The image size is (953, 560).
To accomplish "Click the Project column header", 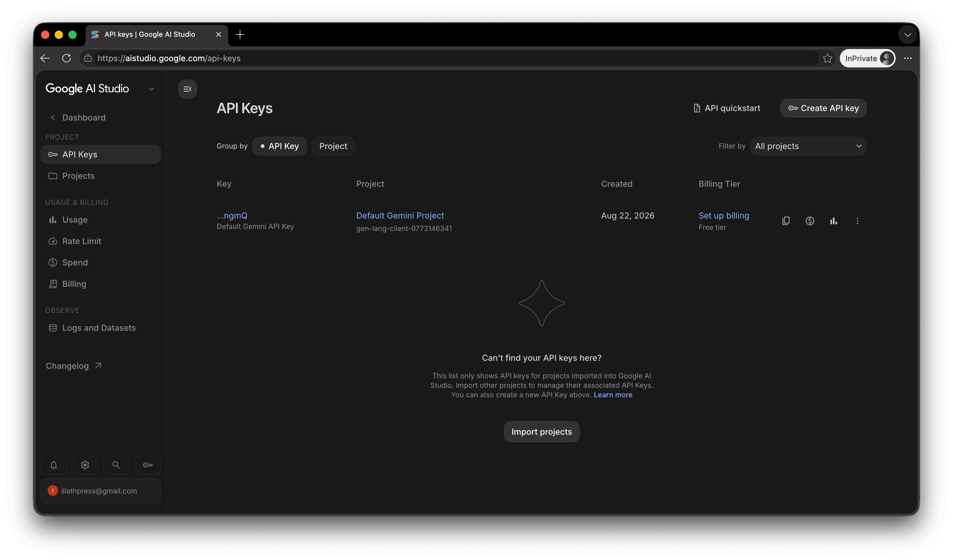I will [370, 183].
